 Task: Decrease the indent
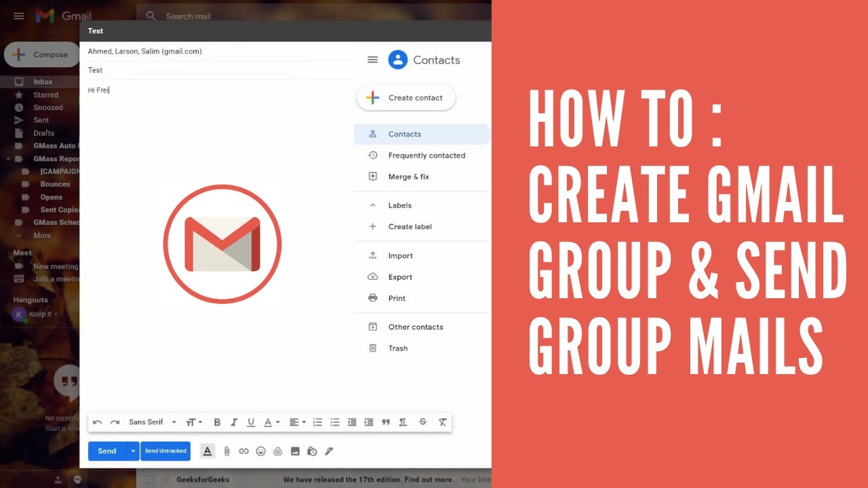(351, 422)
